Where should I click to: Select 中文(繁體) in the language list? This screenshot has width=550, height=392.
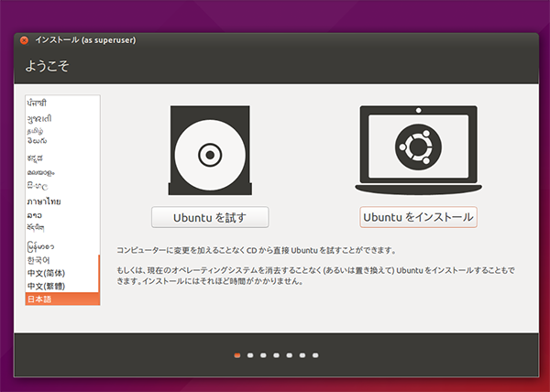coord(61,286)
